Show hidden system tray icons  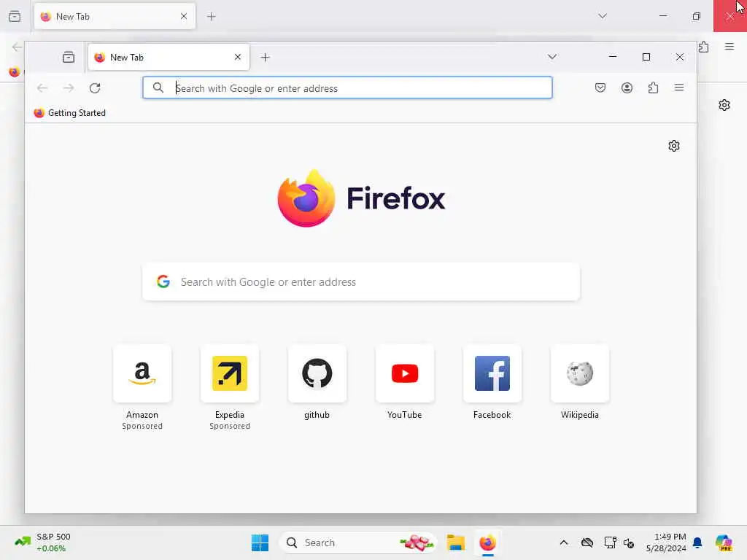click(564, 542)
